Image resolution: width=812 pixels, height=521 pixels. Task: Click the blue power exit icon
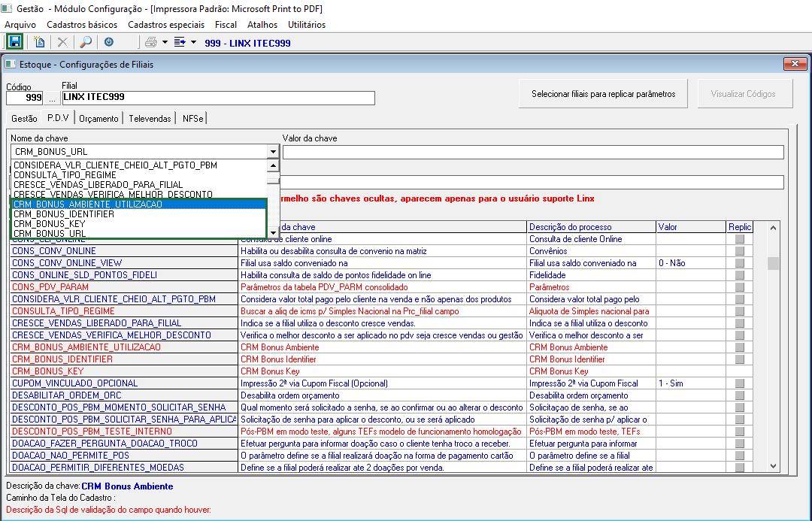110,43
